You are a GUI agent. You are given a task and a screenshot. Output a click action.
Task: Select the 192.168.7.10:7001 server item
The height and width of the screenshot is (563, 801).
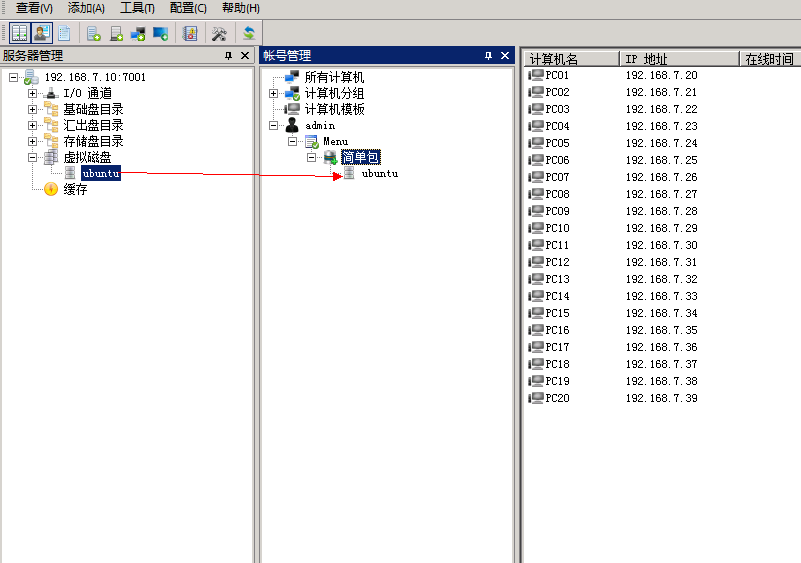(95, 77)
